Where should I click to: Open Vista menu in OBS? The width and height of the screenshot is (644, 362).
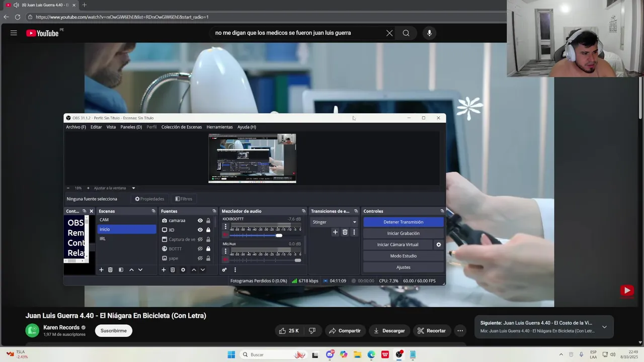pos(111,127)
